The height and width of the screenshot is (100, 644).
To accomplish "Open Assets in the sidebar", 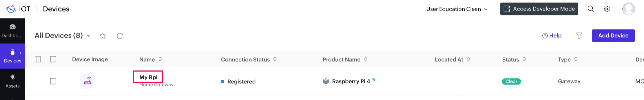I will tap(13, 81).
